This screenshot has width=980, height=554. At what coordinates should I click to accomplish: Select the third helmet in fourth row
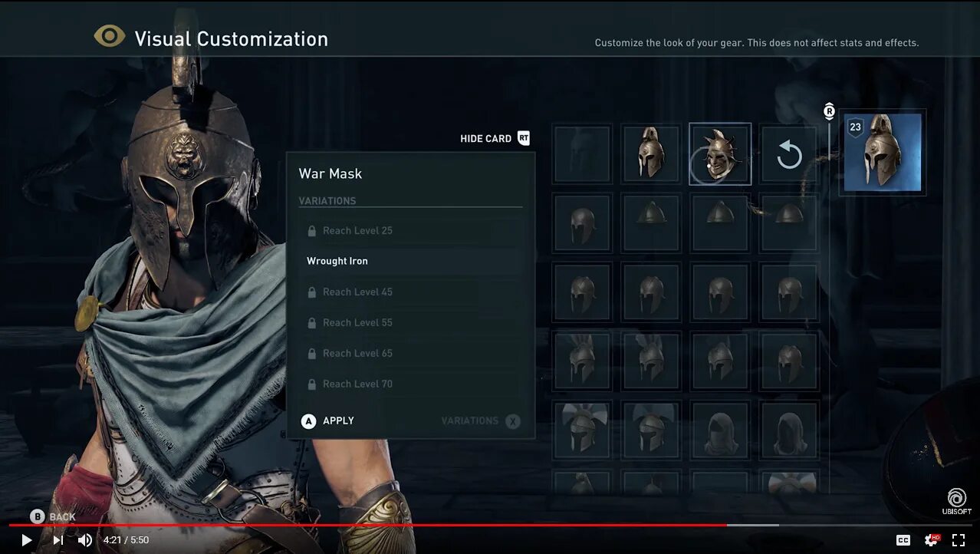pyautogui.click(x=720, y=361)
